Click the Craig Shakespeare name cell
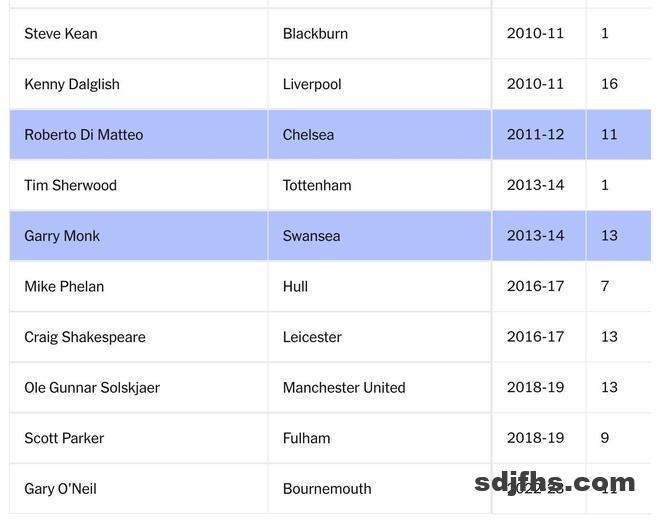This screenshot has height=521, width=660. tap(85, 337)
